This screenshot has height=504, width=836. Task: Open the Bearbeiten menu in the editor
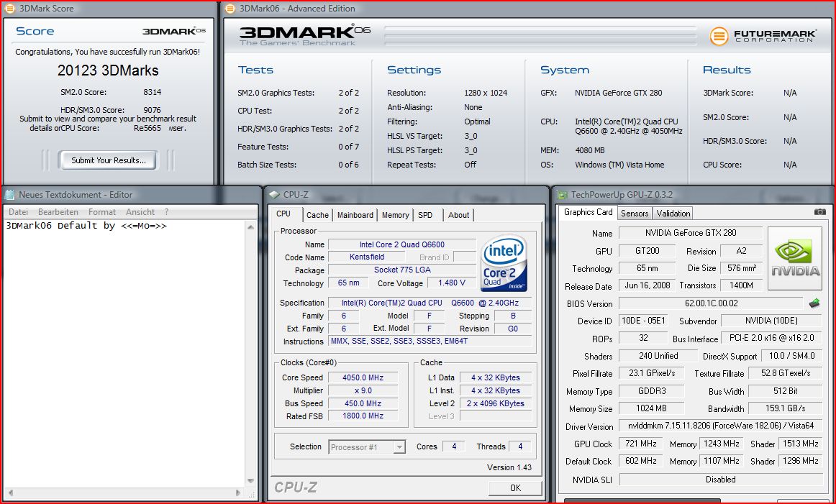tap(58, 212)
